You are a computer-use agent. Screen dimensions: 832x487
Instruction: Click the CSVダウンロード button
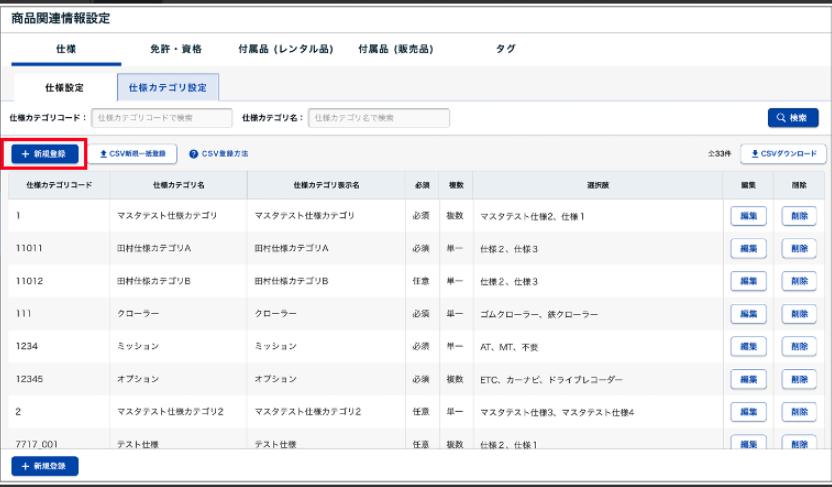pyautogui.click(x=783, y=154)
